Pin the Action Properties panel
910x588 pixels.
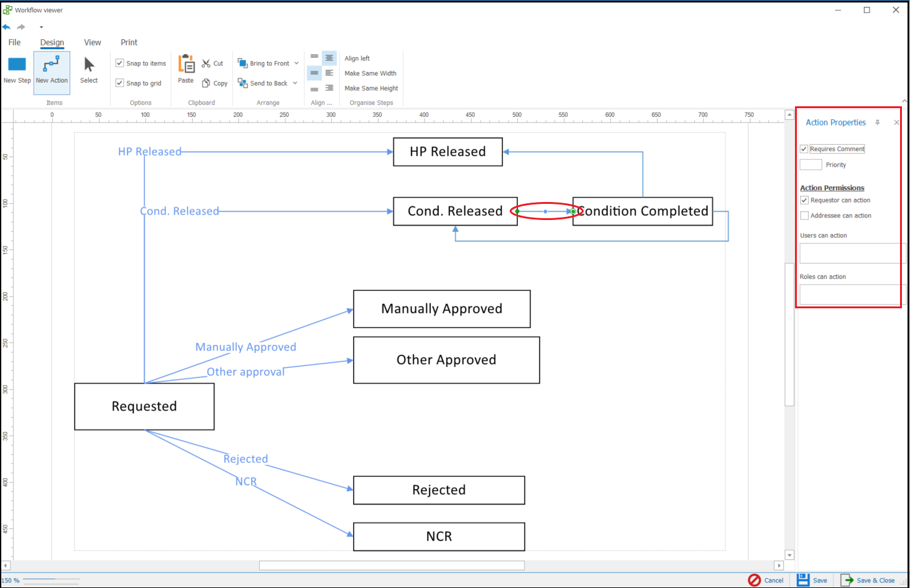point(878,122)
